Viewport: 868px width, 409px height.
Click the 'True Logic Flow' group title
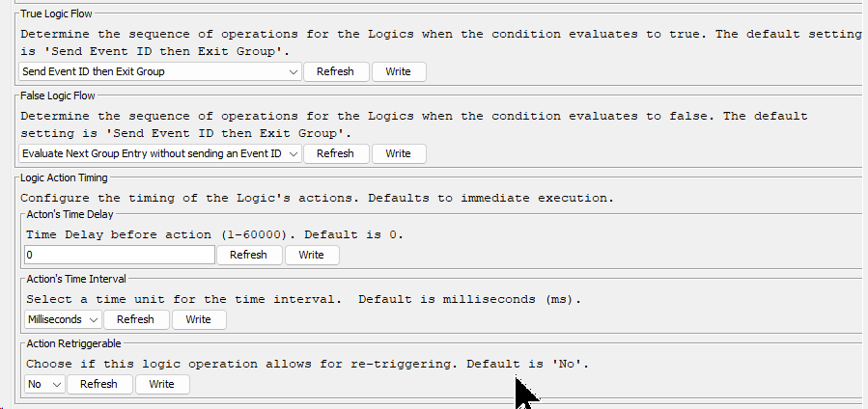56,14
